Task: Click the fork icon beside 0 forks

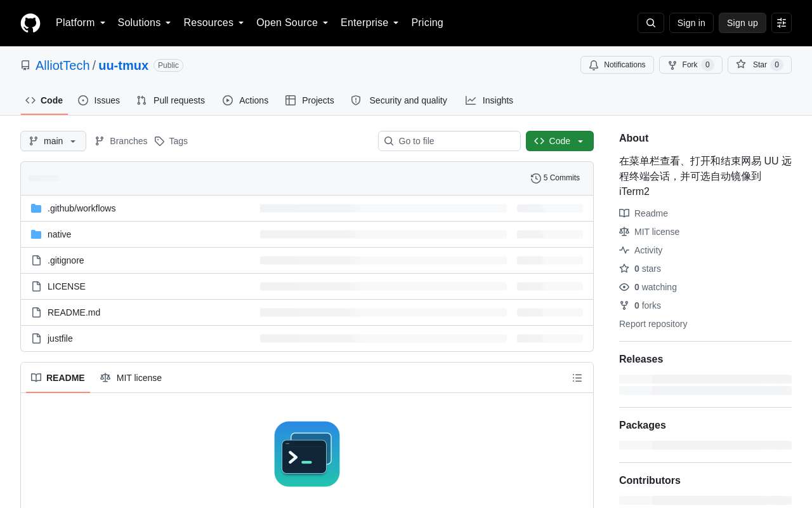Action: (x=624, y=305)
